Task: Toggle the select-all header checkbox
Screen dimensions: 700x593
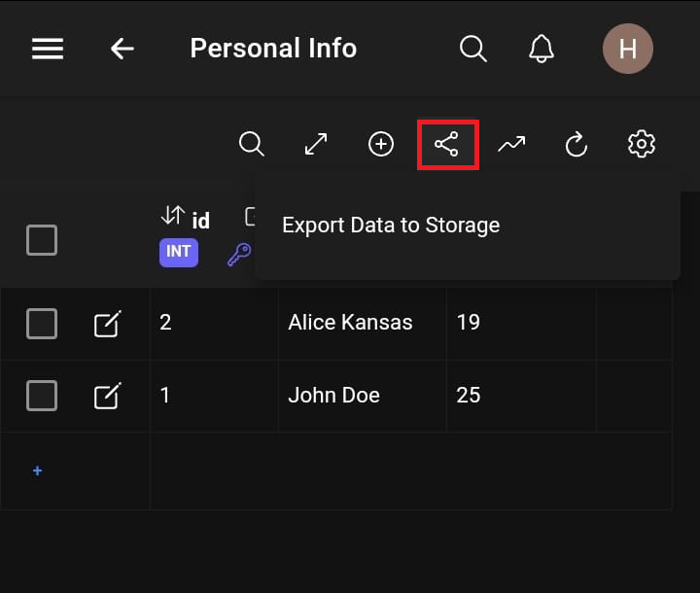Action: (x=42, y=239)
